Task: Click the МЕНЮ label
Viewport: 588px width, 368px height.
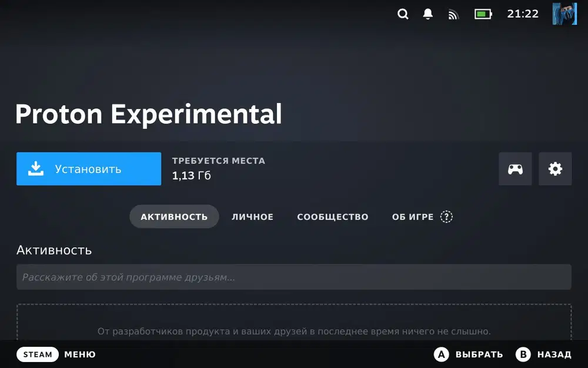Action: (80, 354)
